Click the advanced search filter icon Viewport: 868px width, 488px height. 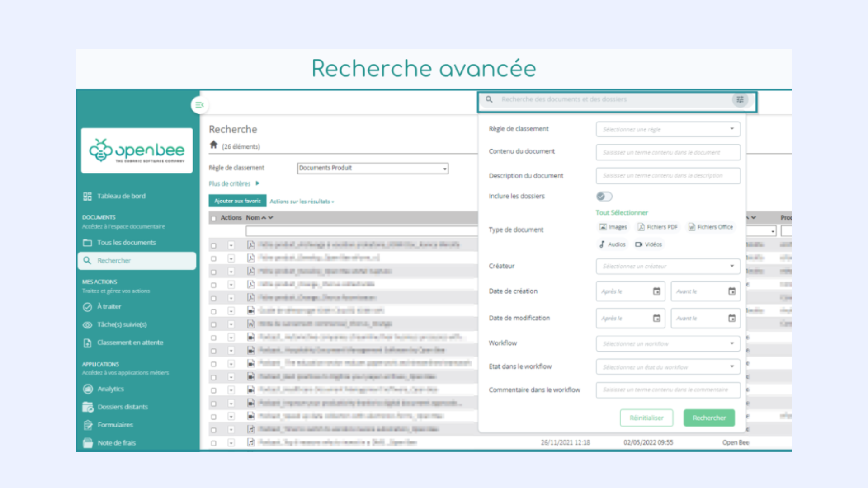(x=740, y=99)
